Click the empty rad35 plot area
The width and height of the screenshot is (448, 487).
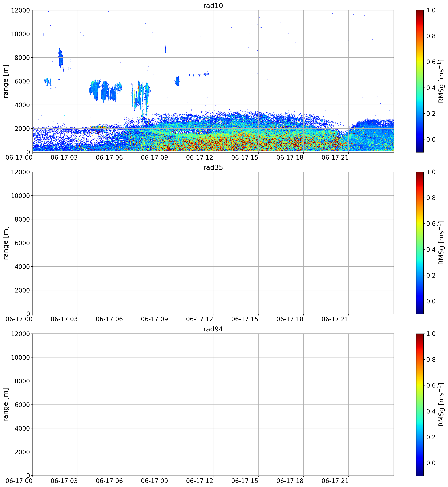213,243
